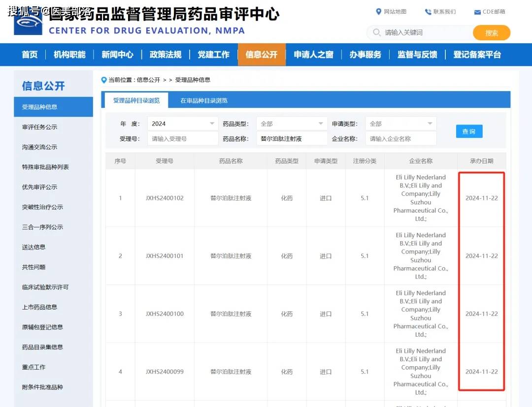The height and width of the screenshot is (407, 532).
Task: Open the 党建工作 navigation item
Action: pos(214,55)
